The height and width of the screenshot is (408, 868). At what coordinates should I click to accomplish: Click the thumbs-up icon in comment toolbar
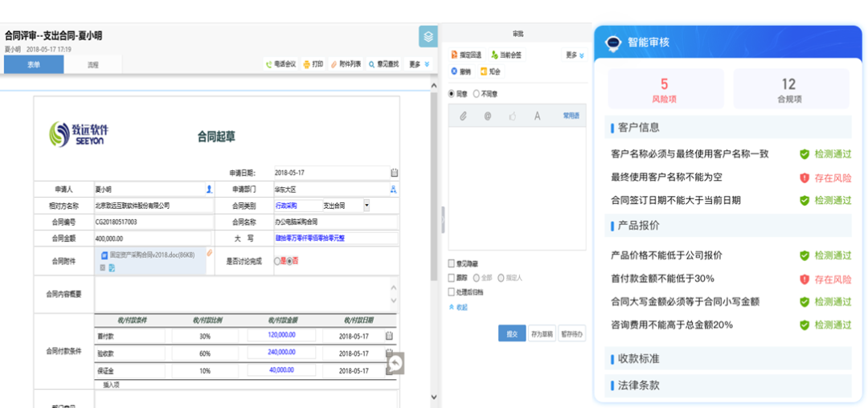point(512,116)
